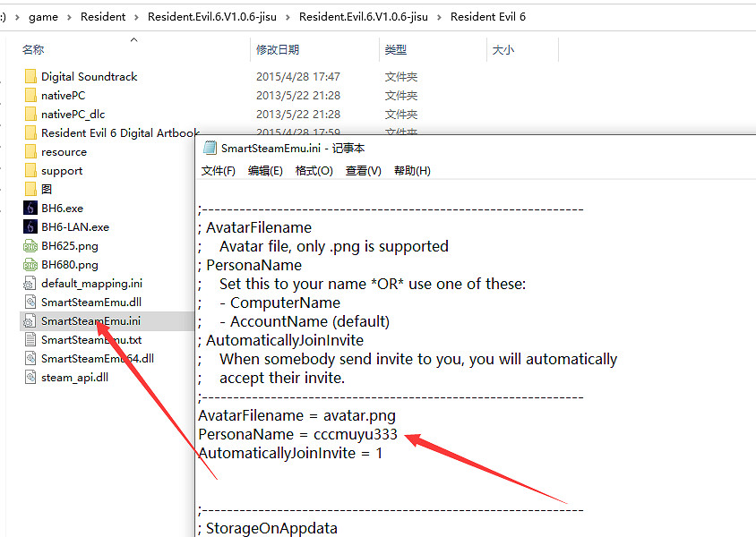Select the support folder in file list
Image resolution: width=756 pixels, height=537 pixels.
[61, 171]
